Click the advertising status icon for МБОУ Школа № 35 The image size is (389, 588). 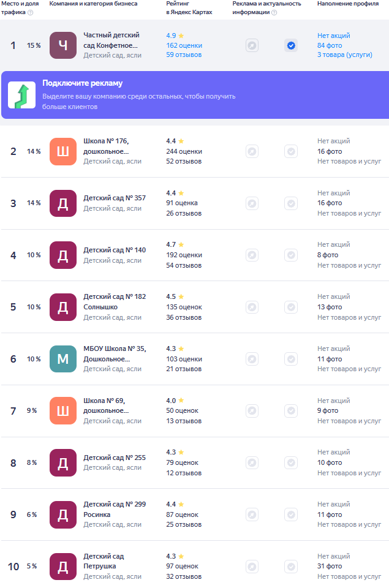[252, 360]
